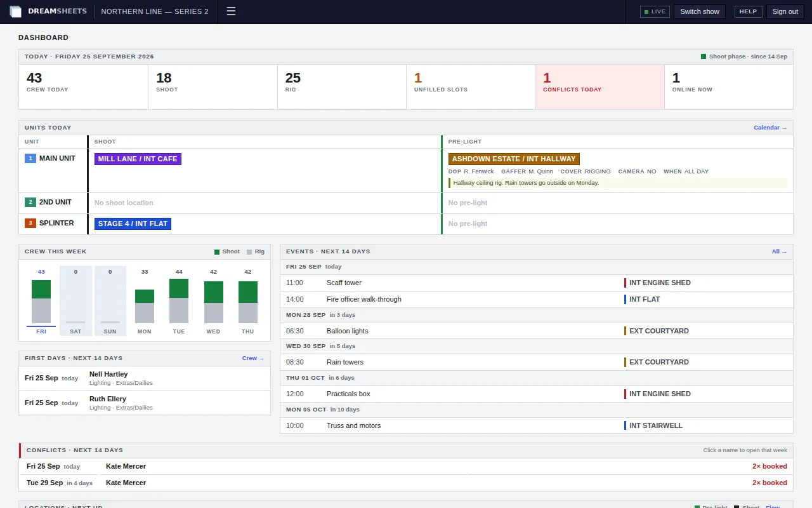Image resolution: width=812 pixels, height=508 pixels.
Task: Open the Conflicts Today stat card
Action: [x=600, y=87]
